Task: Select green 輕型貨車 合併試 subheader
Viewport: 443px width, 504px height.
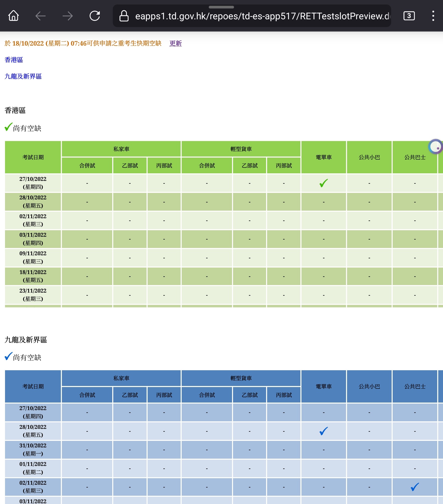Action: [207, 166]
